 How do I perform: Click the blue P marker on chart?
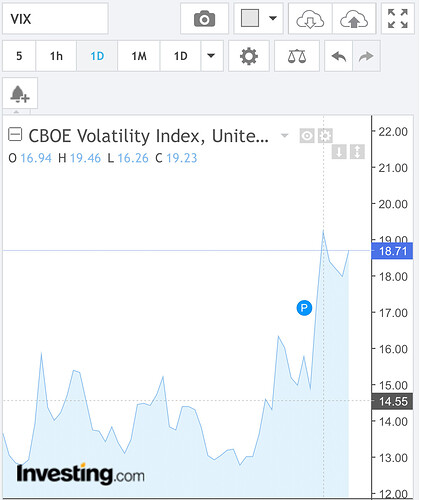[x=304, y=308]
